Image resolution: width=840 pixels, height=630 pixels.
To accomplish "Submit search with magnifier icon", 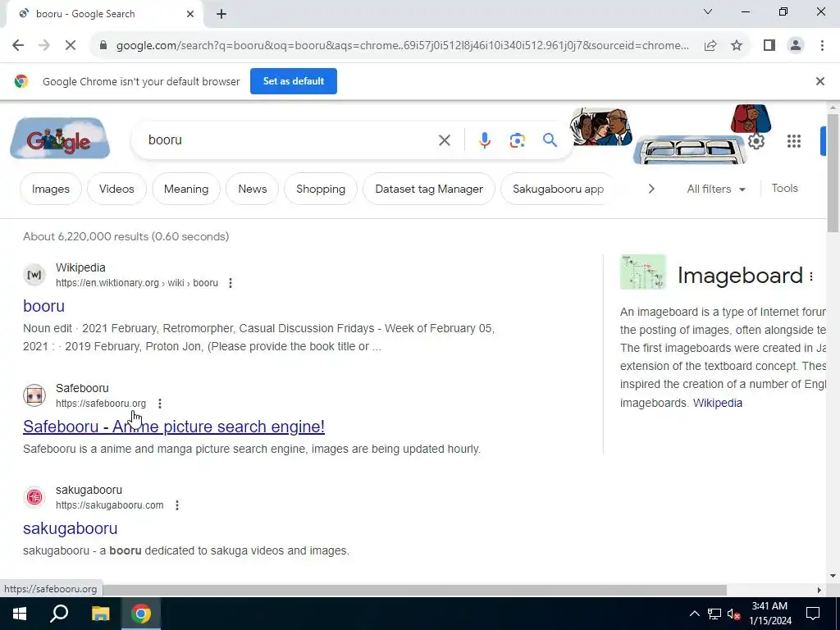I will [x=550, y=140].
